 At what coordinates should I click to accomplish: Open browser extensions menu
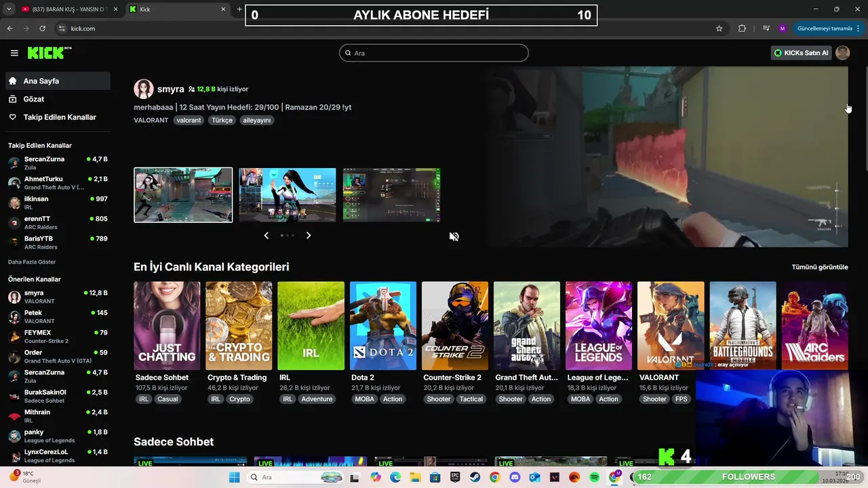(x=742, y=28)
